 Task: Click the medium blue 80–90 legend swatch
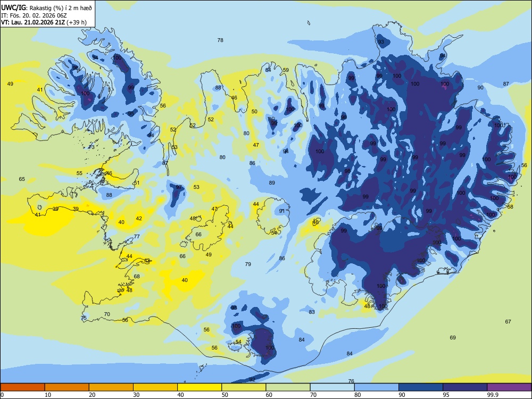click(x=377, y=387)
